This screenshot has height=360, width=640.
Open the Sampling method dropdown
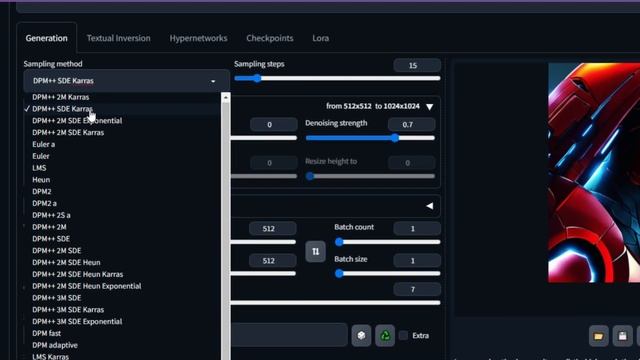[x=126, y=81]
